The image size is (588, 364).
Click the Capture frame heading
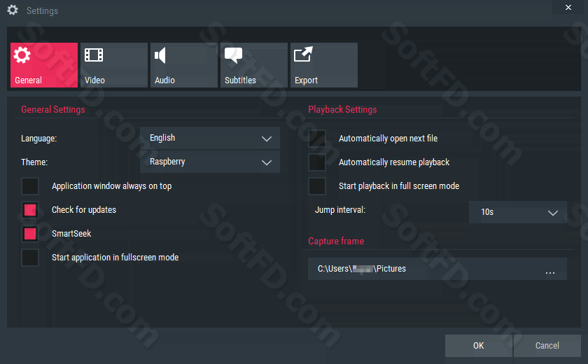click(x=336, y=241)
